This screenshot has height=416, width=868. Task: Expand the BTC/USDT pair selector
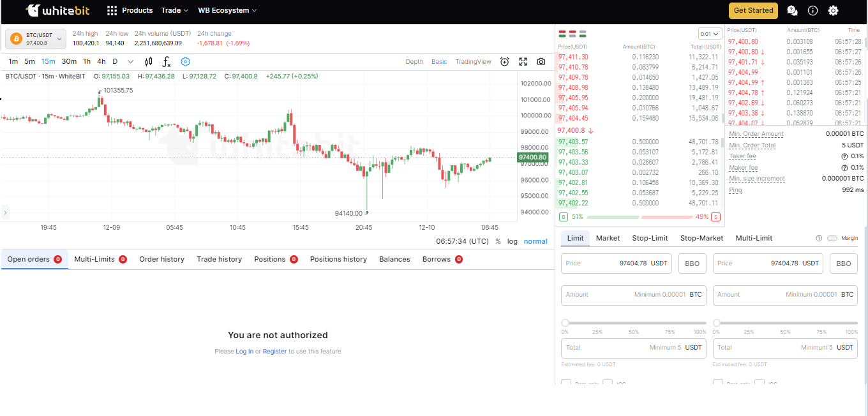36,39
